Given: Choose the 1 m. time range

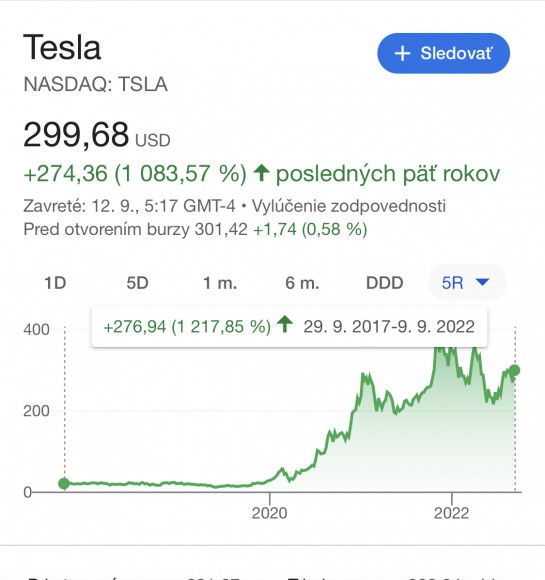Looking at the screenshot, I should pos(220,283).
